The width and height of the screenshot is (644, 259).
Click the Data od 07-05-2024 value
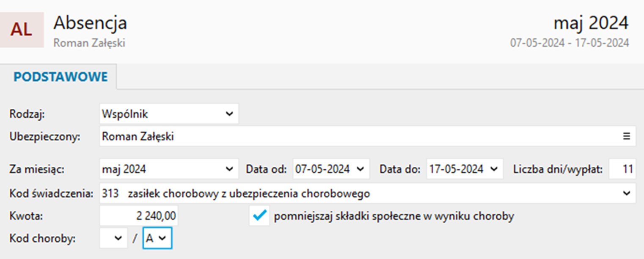tap(322, 169)
